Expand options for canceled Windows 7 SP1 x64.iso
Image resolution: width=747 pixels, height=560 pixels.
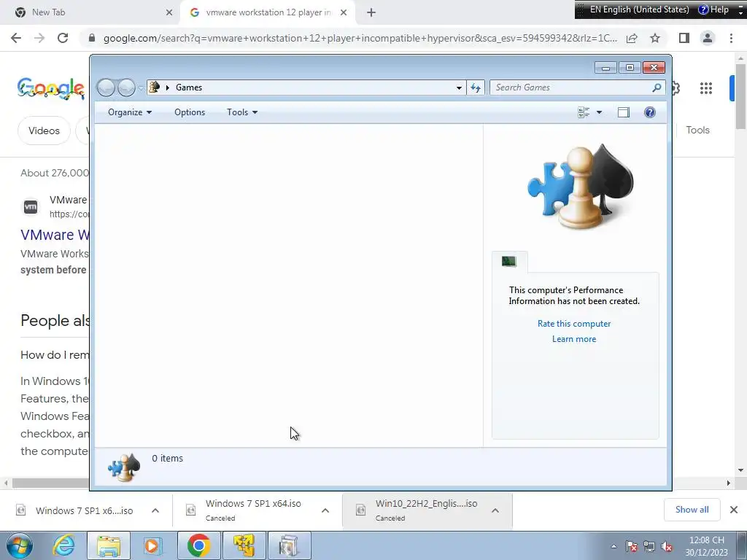[x=325, y=510]
